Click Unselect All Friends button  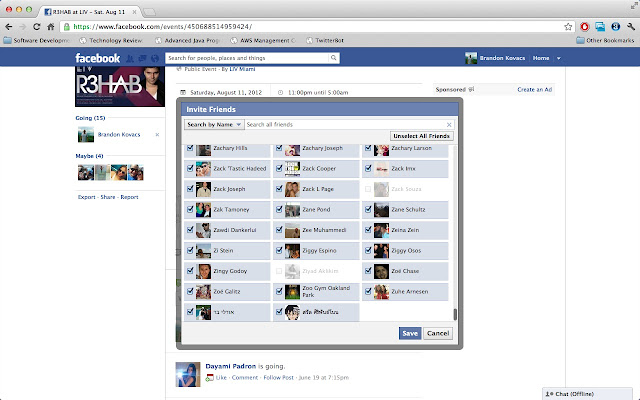[421, 136]
